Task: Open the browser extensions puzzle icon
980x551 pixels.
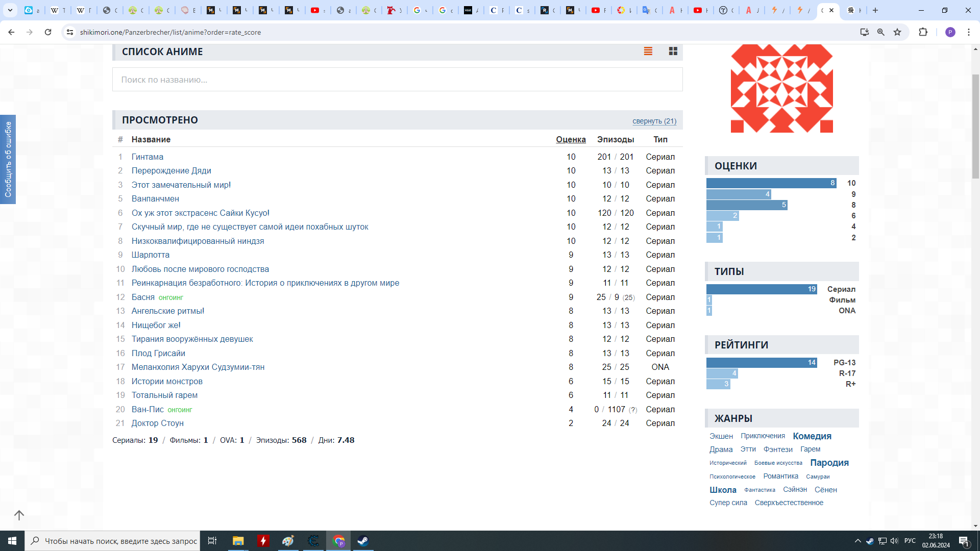Action: click(x=923, y=32)
